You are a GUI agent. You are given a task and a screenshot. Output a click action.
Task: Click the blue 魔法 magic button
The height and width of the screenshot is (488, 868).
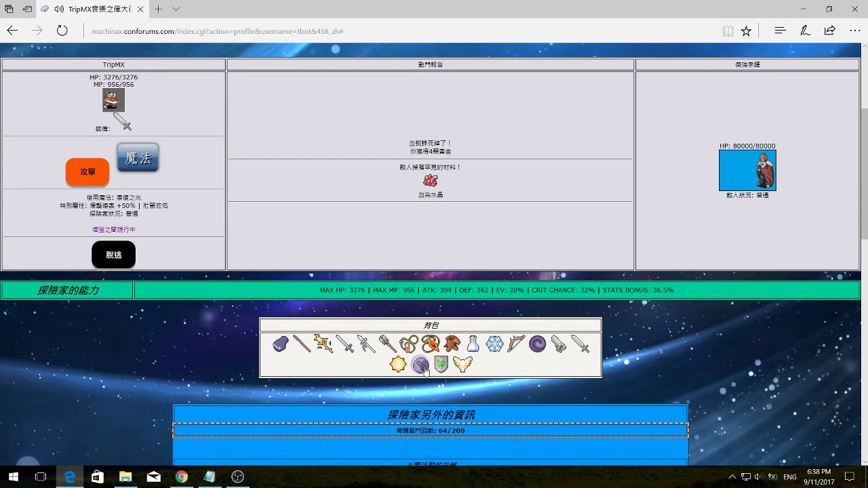click(138, 158)
